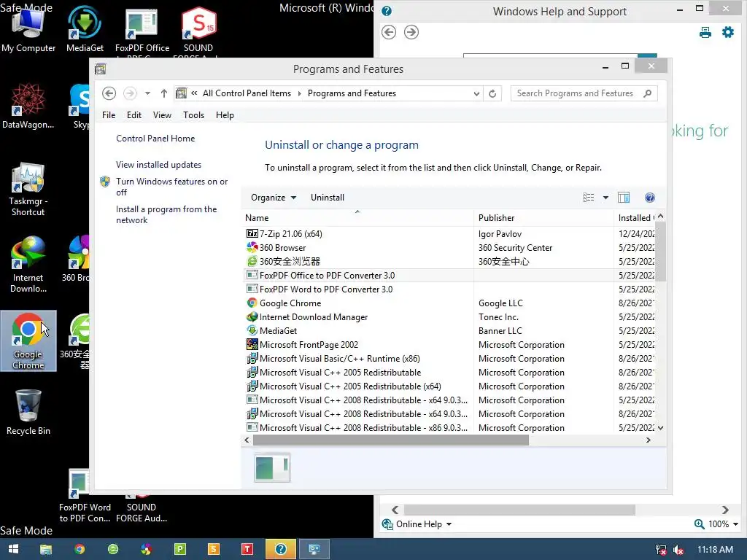Open Help and Support settings gear

728,32
